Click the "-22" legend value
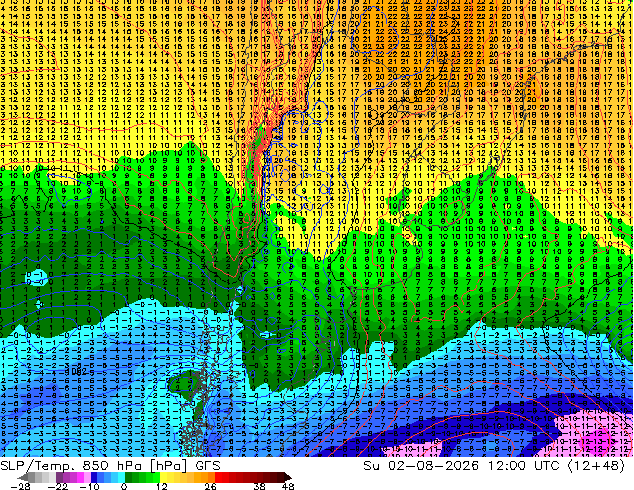 click(x=58, y=486)
